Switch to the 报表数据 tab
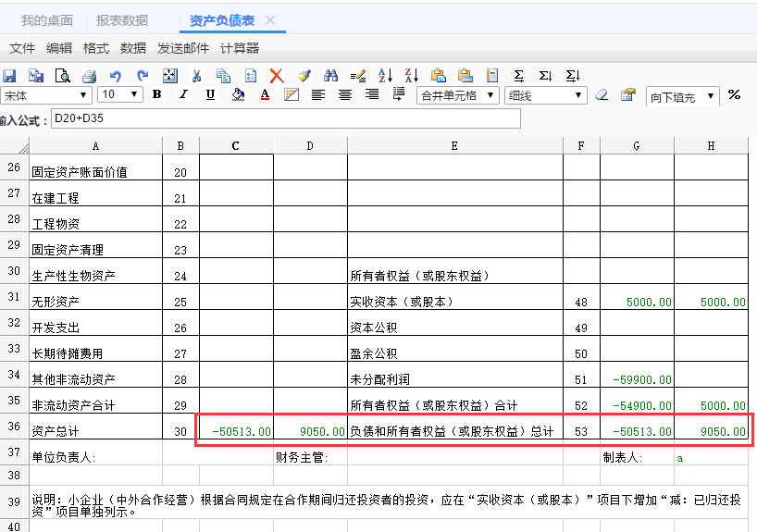Screen dimensions: 757x532 [x=121, y=19]
